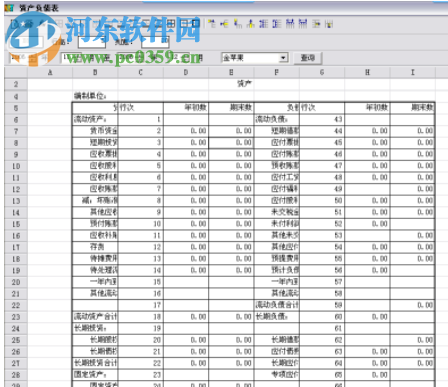Click the first icon after the toolbar separator
Screen dimensions: 448x387
point(212,24)
